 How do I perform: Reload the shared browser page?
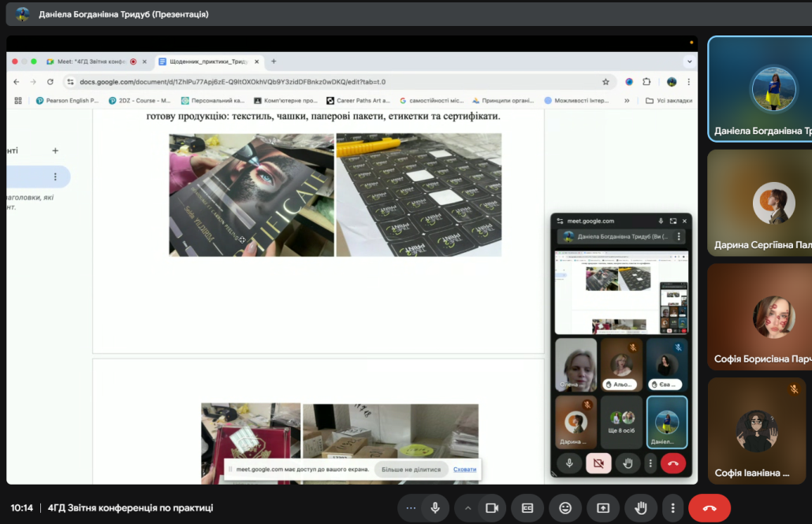pyautogui.click(x=50, y=82)
